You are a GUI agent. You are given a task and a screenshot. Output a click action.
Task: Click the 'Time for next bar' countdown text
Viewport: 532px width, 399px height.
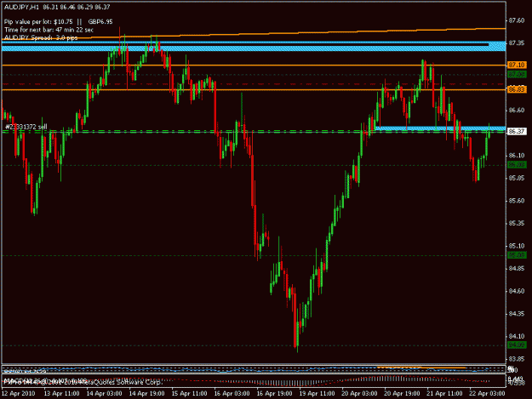pos(49,30)
